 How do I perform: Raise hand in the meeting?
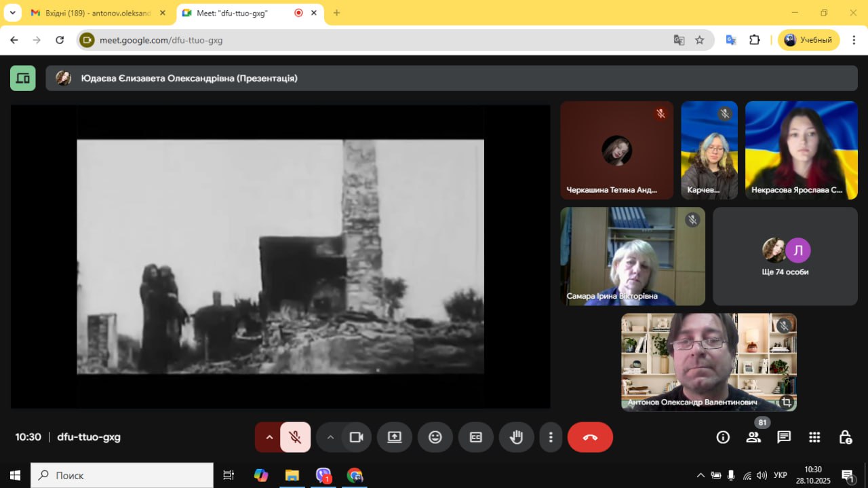pyautogui.click(x=516, y=437)
